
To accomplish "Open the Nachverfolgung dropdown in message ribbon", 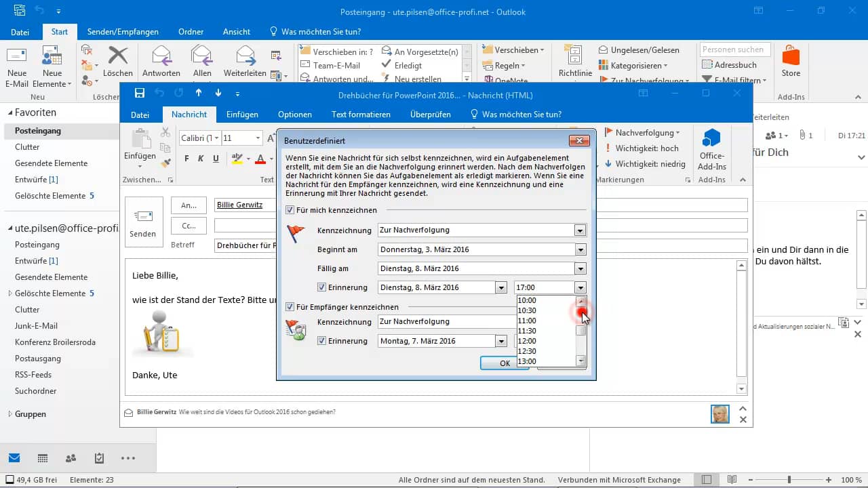I will pos(642,133).
